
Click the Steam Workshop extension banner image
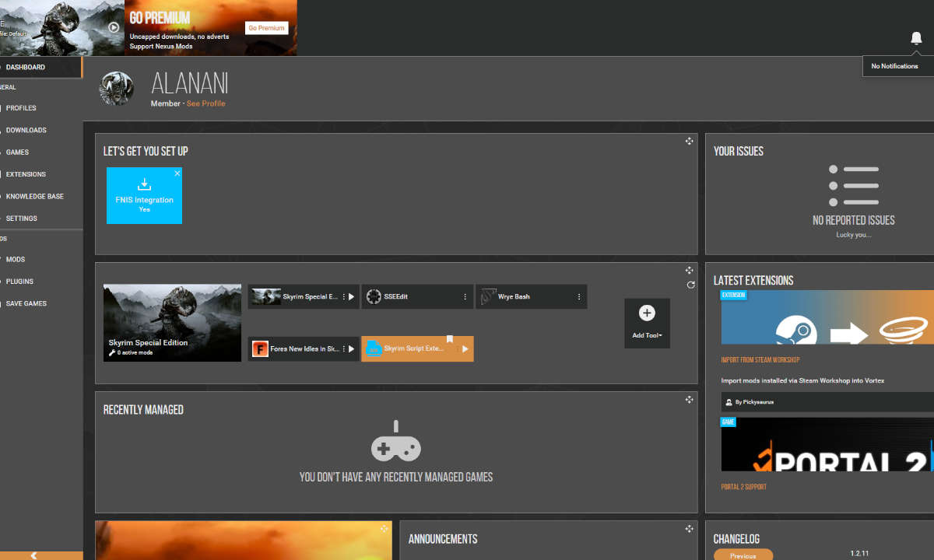pyautogui.click(x=827, y=317)
